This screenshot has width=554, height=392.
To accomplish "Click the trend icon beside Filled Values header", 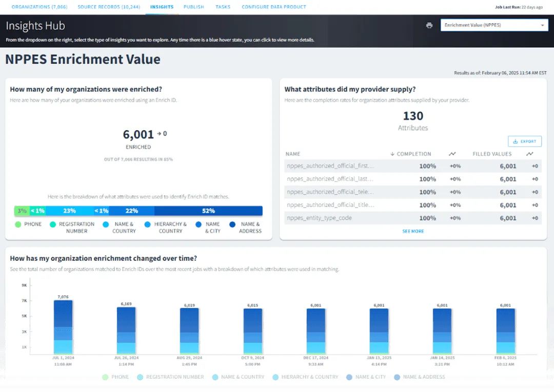I will 529,154.
